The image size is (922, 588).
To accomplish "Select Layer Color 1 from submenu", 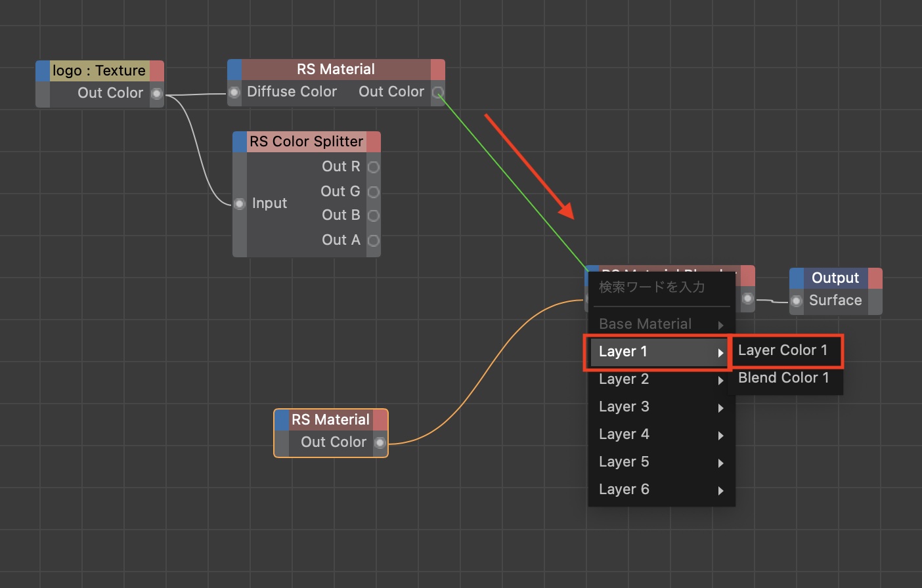I will click(x=783, y=350).
